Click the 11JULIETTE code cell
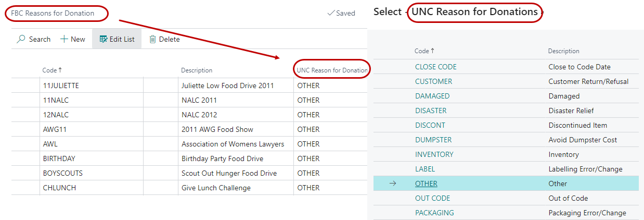This screenshot has height=220, width=644. (61, 85)
